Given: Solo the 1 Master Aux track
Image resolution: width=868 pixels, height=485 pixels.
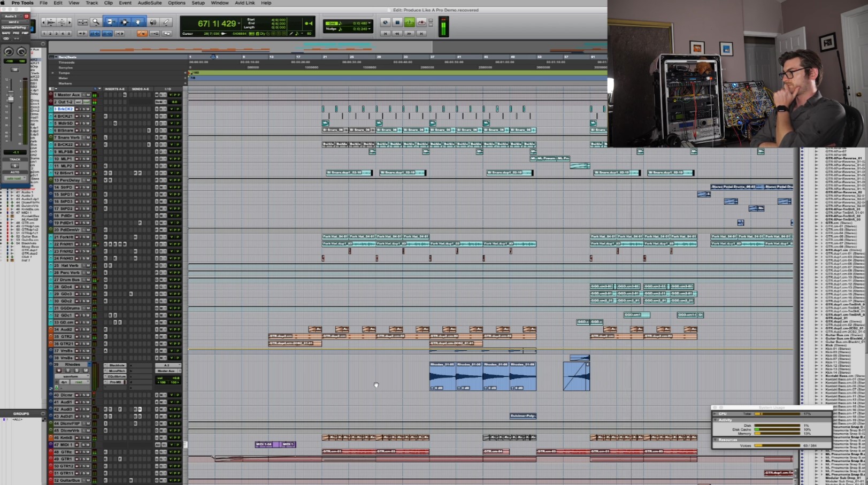Looking at the screenshot, I should (x=84, y=95).
